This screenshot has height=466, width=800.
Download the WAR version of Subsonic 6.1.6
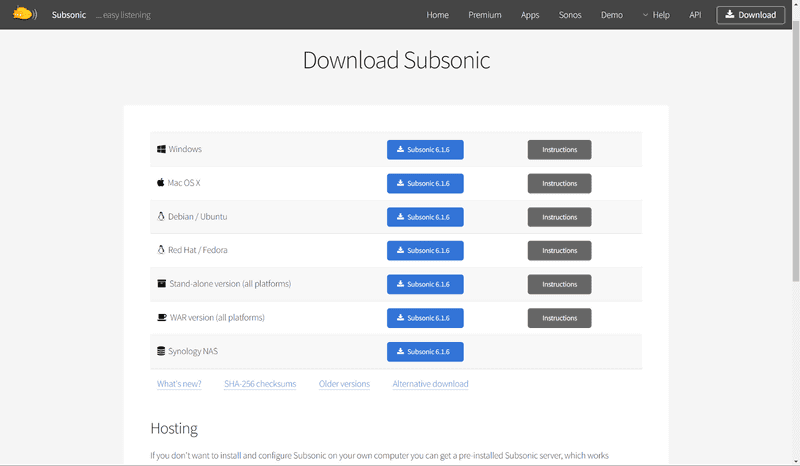point(425,318)
